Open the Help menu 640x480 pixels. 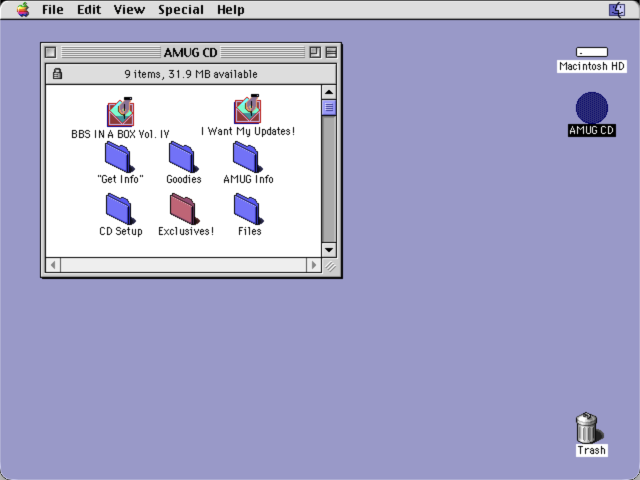coord(231,9)
